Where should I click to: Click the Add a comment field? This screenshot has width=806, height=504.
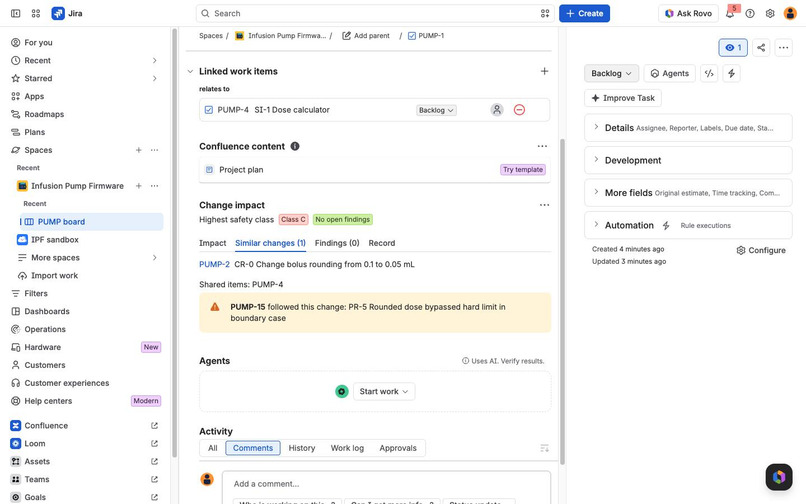tap(386, 484)
